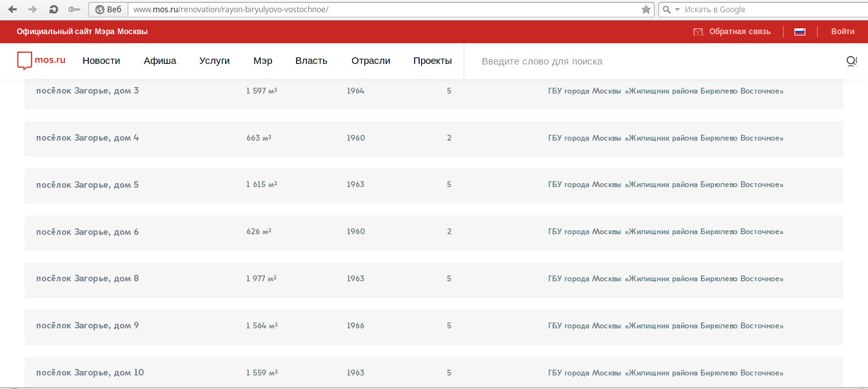
Task: Bookmark the page using the star icon
Action: click(646, 10)
